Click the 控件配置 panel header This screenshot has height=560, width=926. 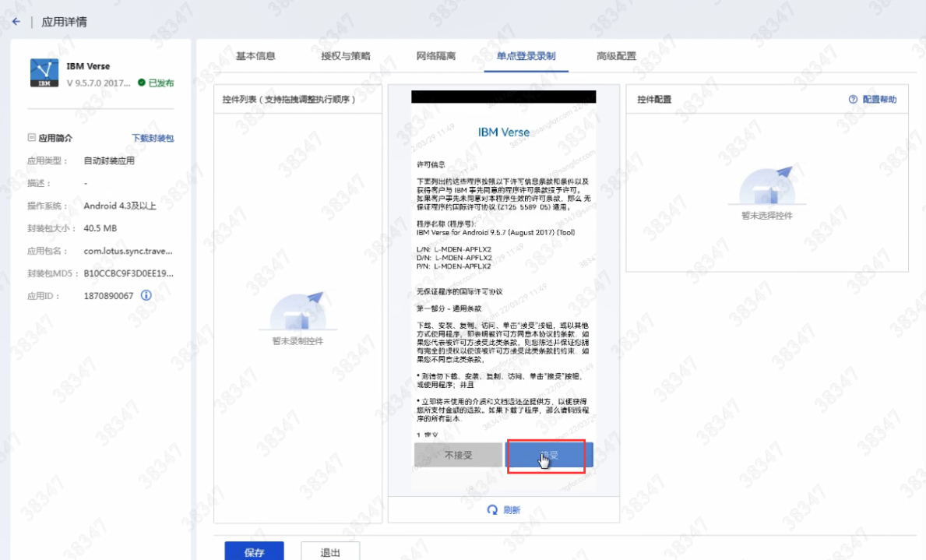[654, 99]
